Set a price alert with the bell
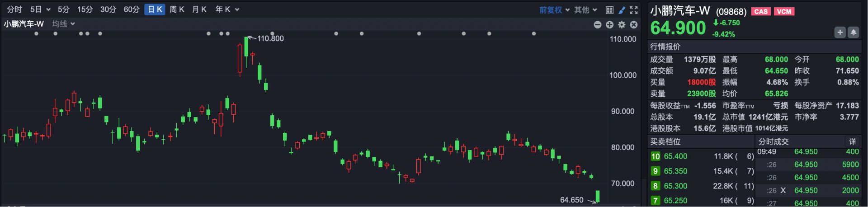The image size is (868, 207). (x=854, y=32)
